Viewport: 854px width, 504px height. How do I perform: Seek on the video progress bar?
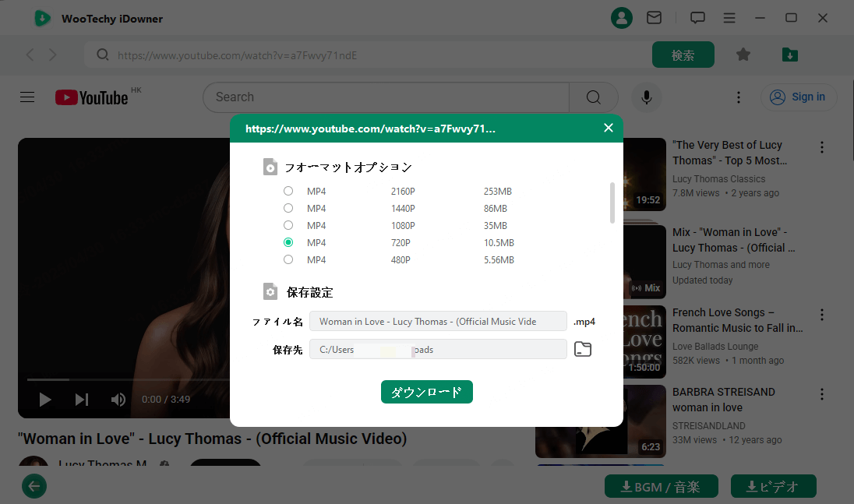coord(129,379)
